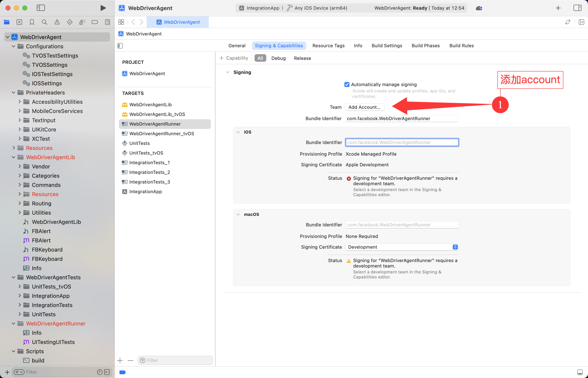This screenshot has width=588, height=378.
Task: Toggle the left navigator sidebar button
Action: coord(41,8)
